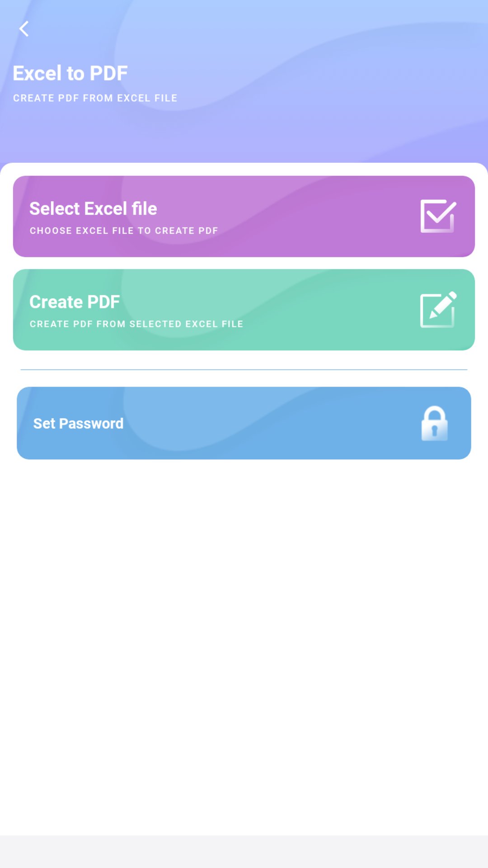Tap the Set Password label text

(79, 423)
